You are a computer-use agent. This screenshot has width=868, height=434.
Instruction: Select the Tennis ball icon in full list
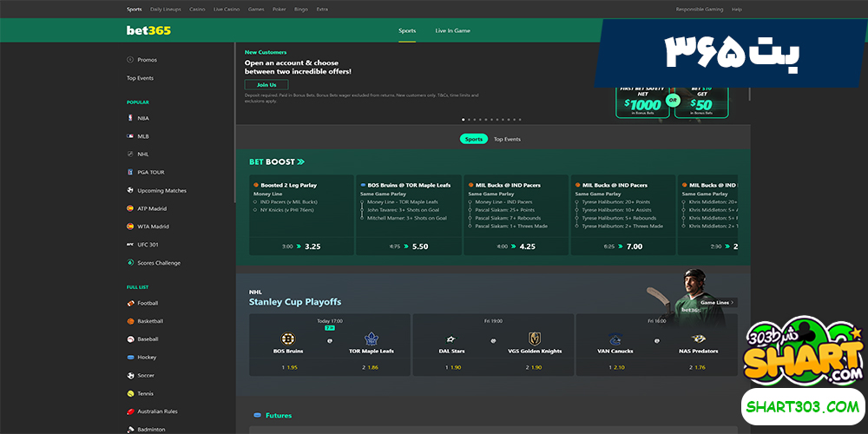130,393
